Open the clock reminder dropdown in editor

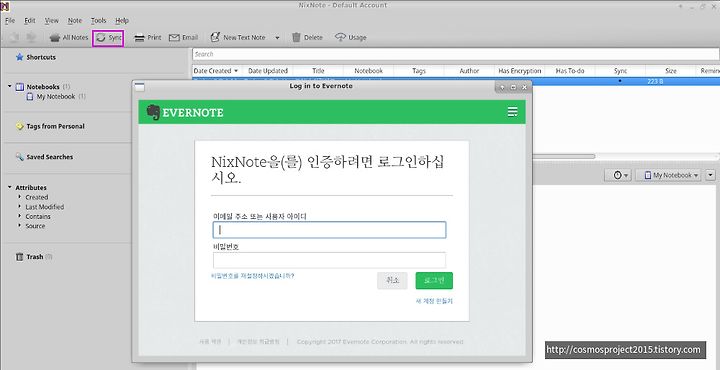(x=618, y=175)
